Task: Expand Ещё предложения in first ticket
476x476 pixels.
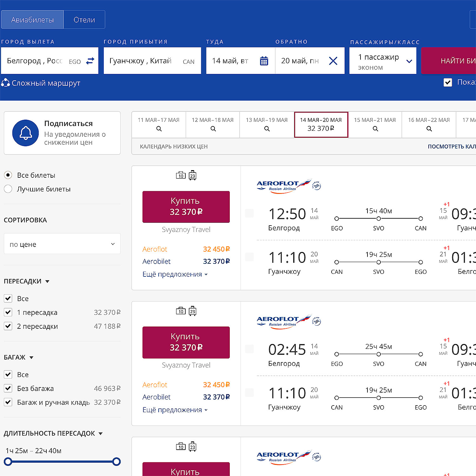Action: [175, 274]
